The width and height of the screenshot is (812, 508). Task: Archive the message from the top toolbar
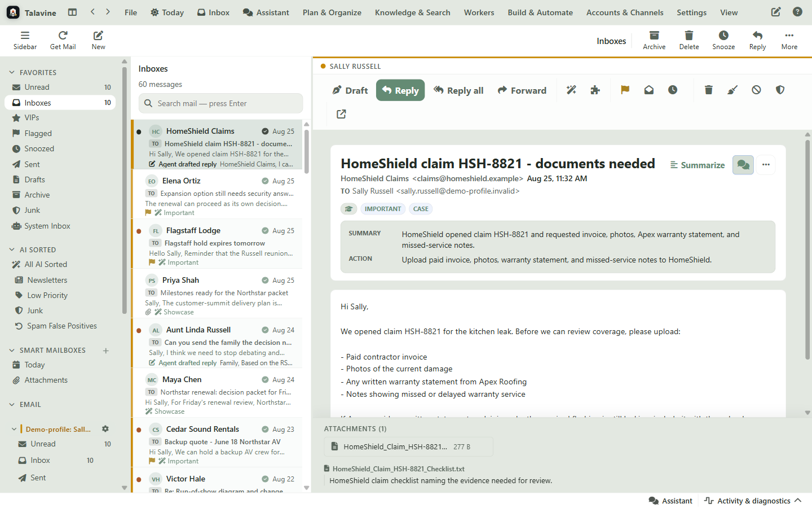(654, 40)
